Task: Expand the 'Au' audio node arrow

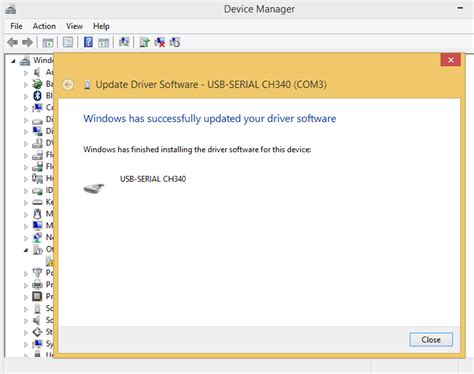Action: (26, 73)
